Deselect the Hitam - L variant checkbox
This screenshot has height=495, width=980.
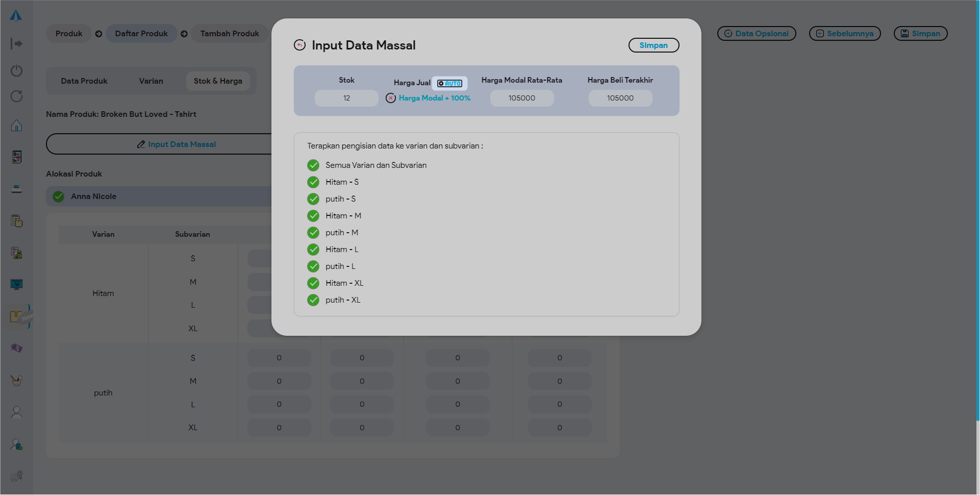tap(313, 250)
